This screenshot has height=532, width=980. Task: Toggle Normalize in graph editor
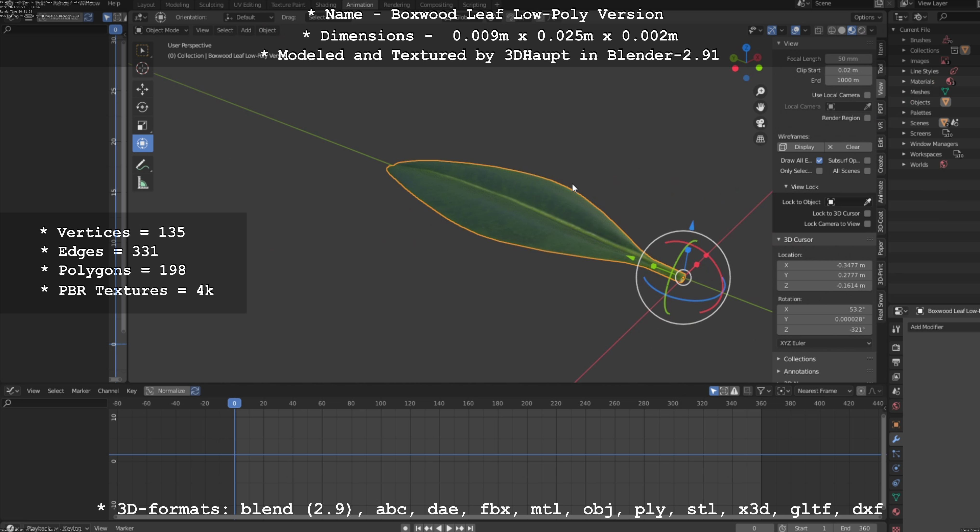(167, 391)
